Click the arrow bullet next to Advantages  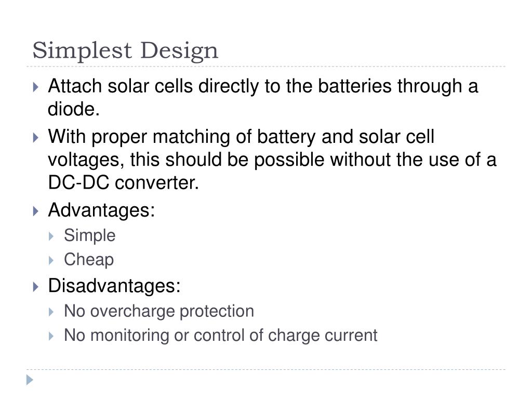[x=36, y=211]
